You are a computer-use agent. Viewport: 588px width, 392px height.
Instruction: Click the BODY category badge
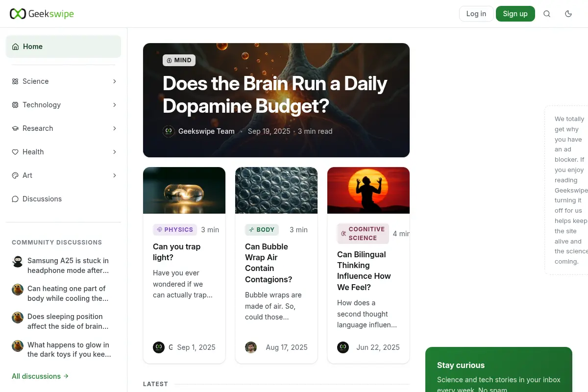(262, 229)
